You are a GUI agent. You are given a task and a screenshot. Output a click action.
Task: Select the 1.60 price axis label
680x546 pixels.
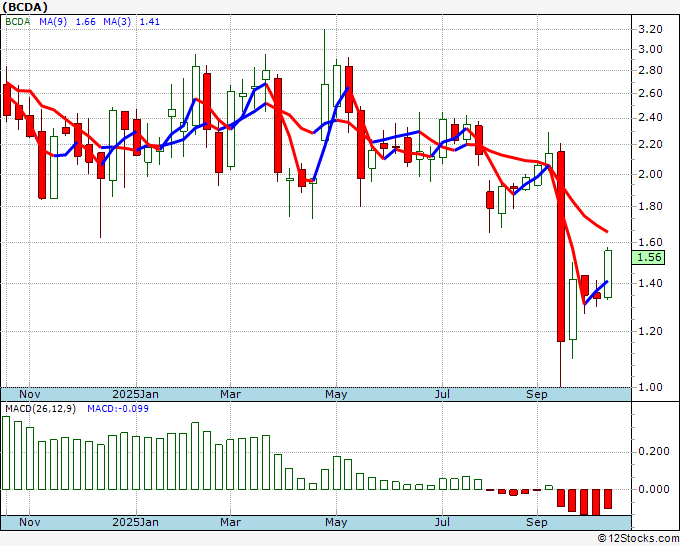[651, 242]
